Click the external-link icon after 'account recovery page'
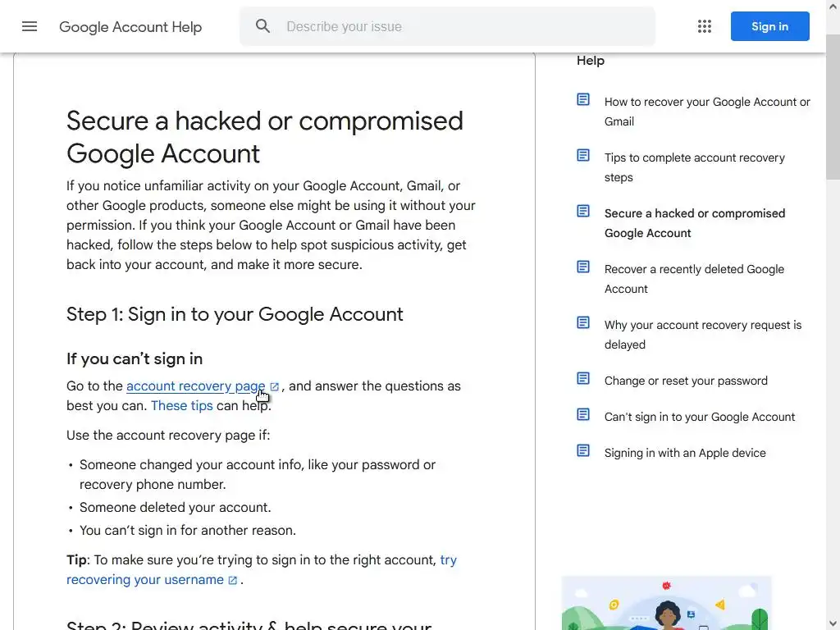 pos(275,386)
